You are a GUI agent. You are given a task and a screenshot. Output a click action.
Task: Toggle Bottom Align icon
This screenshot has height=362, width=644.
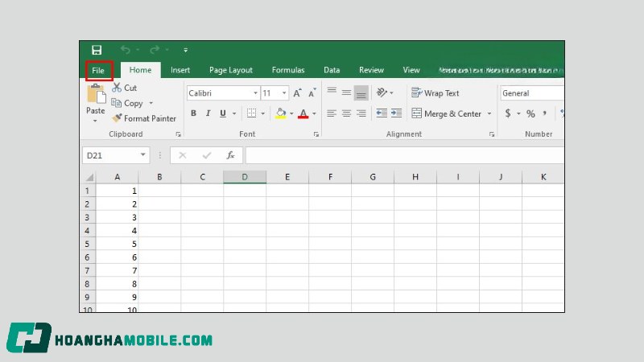point(361,93)
